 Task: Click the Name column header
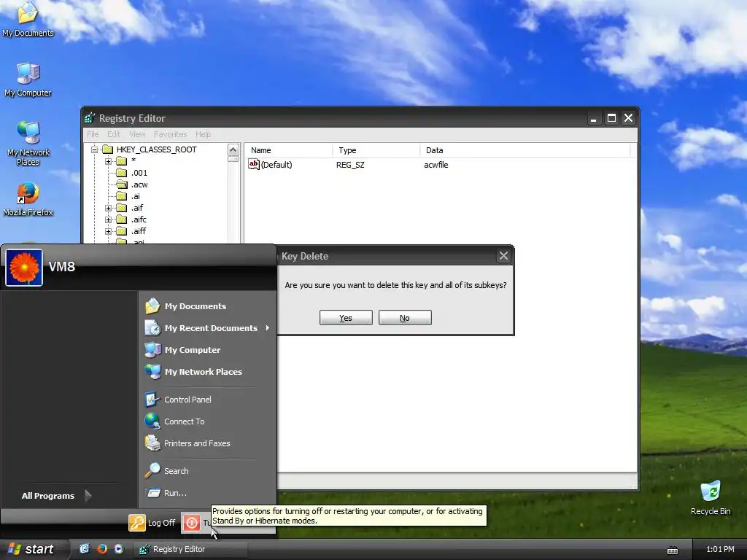tap(289, 150)
